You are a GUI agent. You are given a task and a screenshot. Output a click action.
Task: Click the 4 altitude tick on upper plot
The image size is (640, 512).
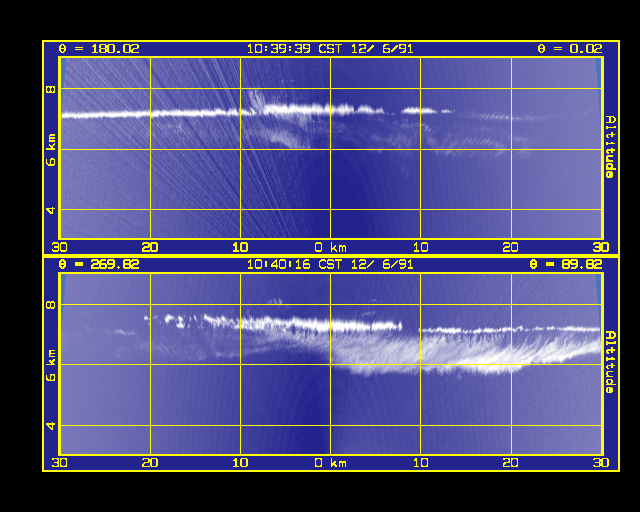point(51,210)
